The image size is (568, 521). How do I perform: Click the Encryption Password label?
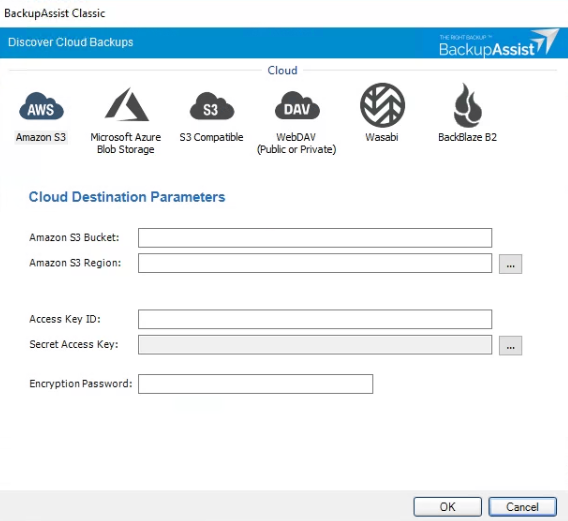pyautogui.click(x=81, y=384)
